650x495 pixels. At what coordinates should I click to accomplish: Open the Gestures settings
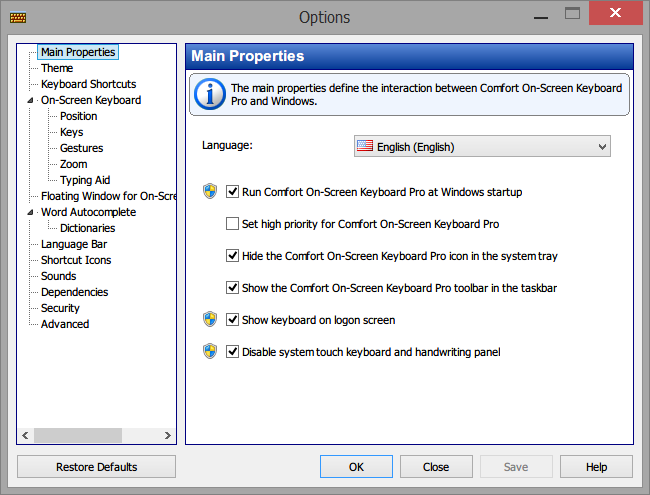(82, 148)
